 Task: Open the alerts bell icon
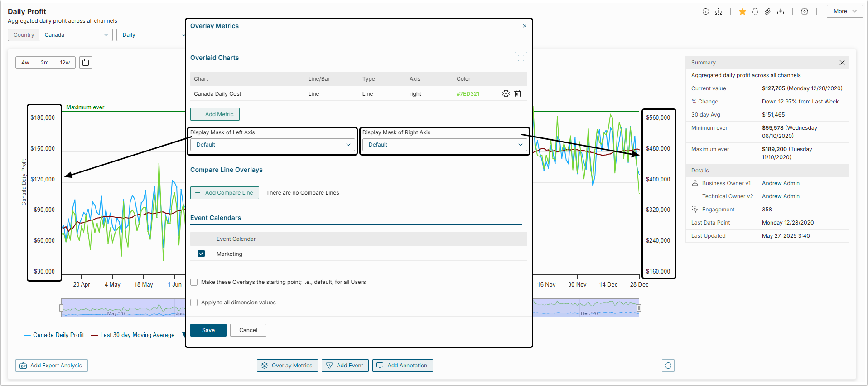[755, 12]
